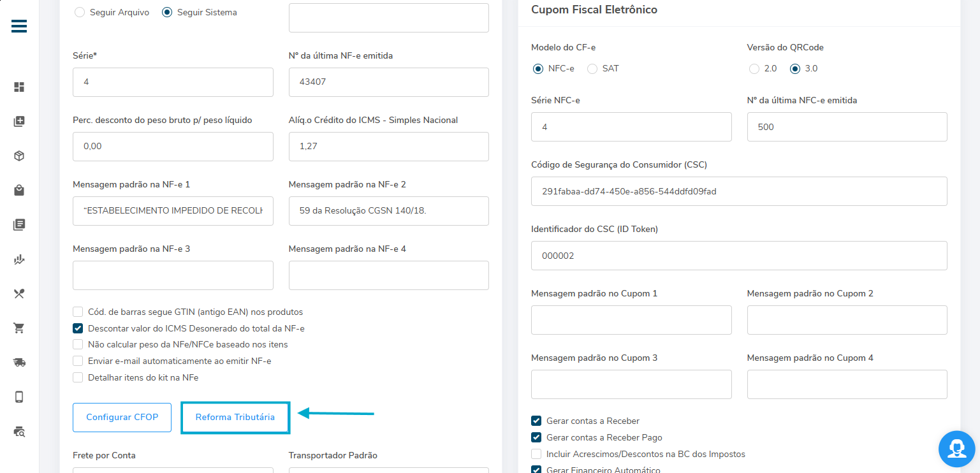
Task: Click the dashboard icon in sidebar
Action: [x=19, y=87]
